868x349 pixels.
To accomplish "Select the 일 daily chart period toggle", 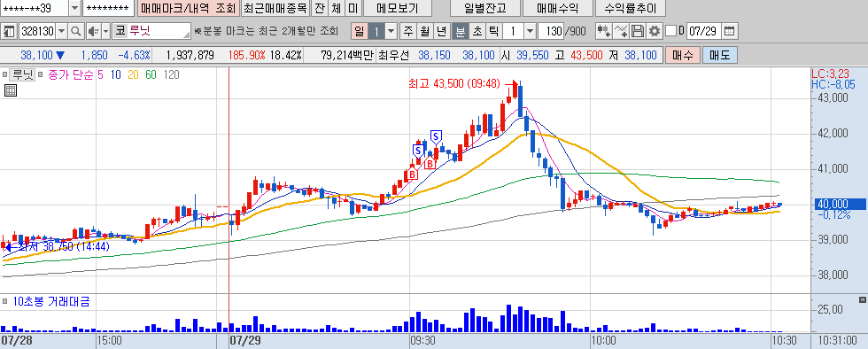I will pos(360,31).
